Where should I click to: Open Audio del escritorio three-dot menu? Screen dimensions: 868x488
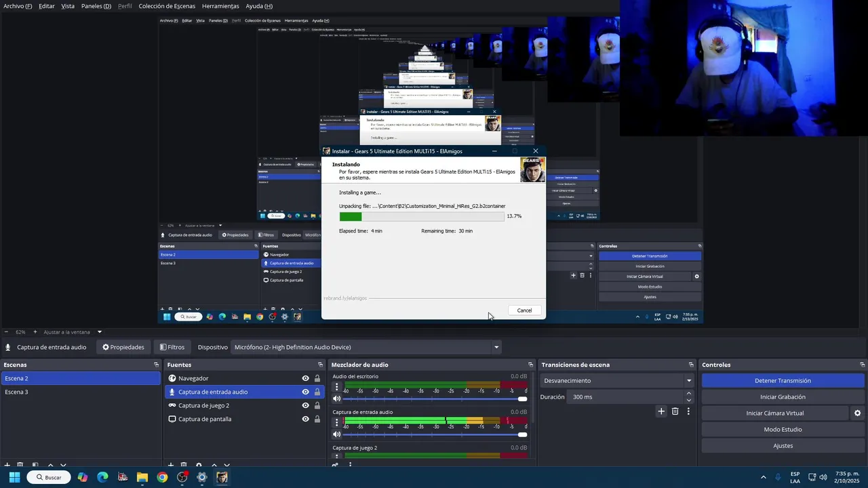point(336,387)
